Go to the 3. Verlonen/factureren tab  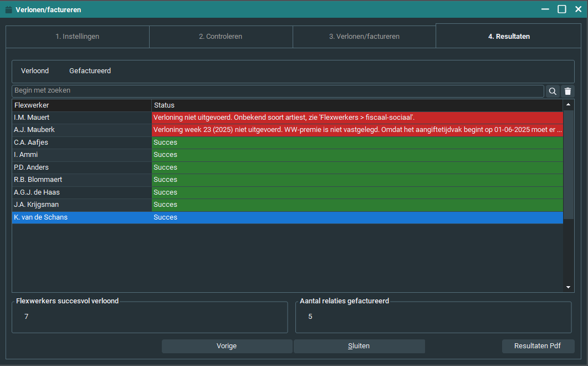[364, 37]
